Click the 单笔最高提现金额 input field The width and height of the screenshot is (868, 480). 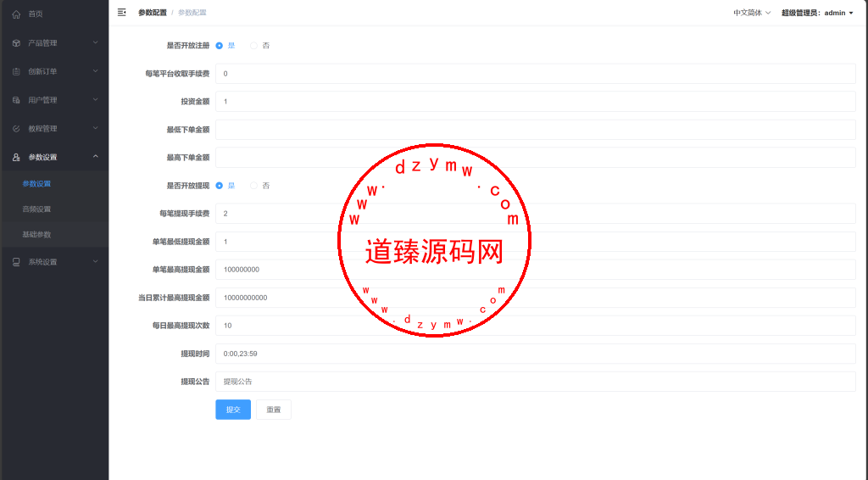tap(536, 270)
